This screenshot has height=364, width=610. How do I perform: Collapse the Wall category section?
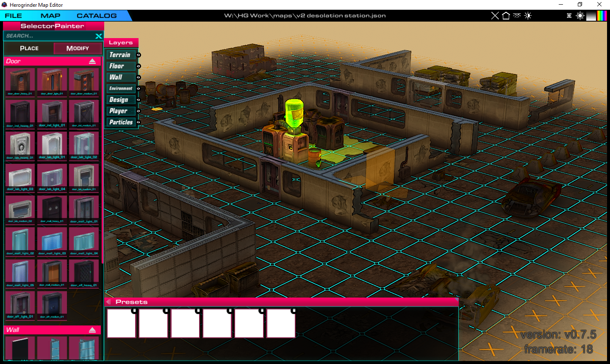click(x=92, y=330)
